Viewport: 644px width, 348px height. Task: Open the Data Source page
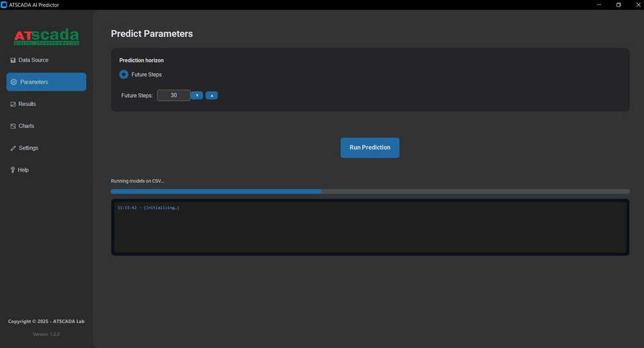34,60
